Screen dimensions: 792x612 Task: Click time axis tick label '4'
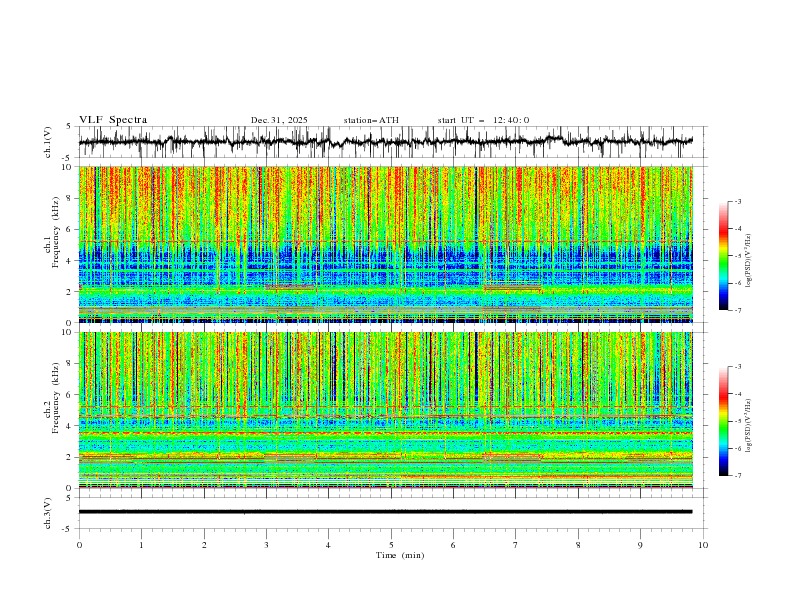(x=329, y=545)
